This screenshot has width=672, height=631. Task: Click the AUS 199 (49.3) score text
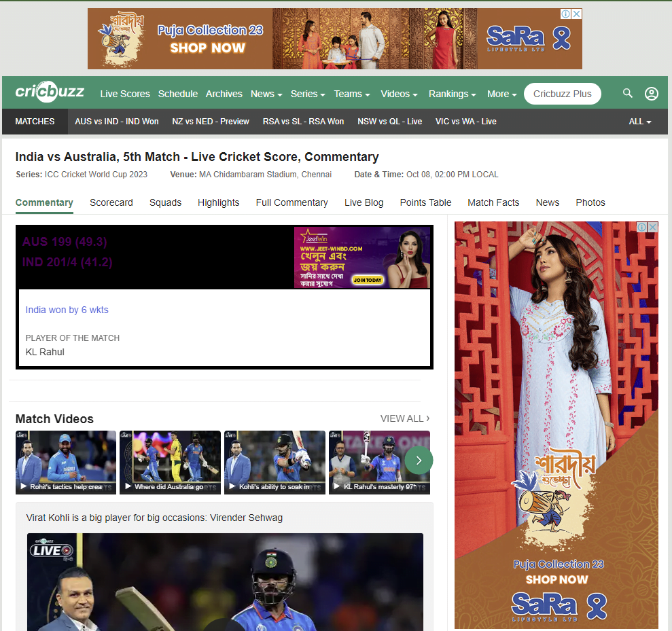(65, 242)
